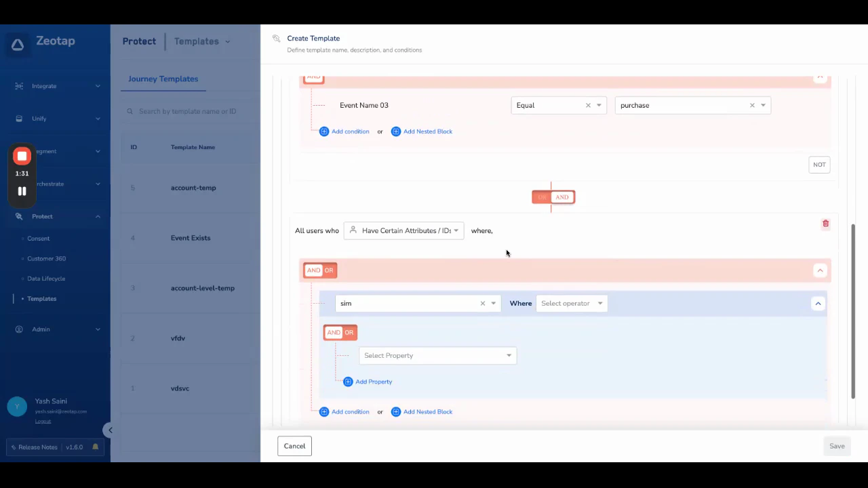Screen dimensions: 868x488
Task: Click the Protect shield icon in the sidebar
Action: coord(18,216)
